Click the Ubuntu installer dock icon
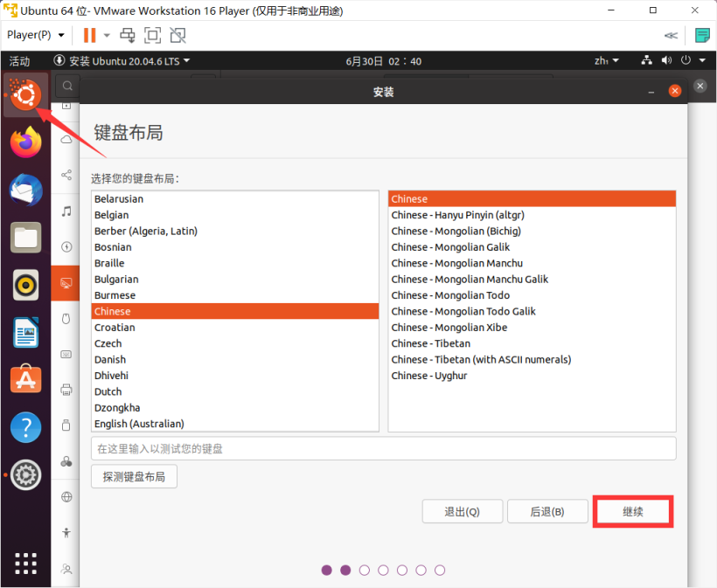The width and height of the screenshot is (717, 588). (x=24, y=94)
